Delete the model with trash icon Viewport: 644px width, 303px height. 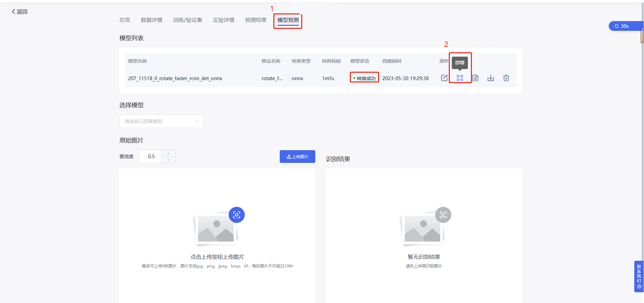(506, 78)
